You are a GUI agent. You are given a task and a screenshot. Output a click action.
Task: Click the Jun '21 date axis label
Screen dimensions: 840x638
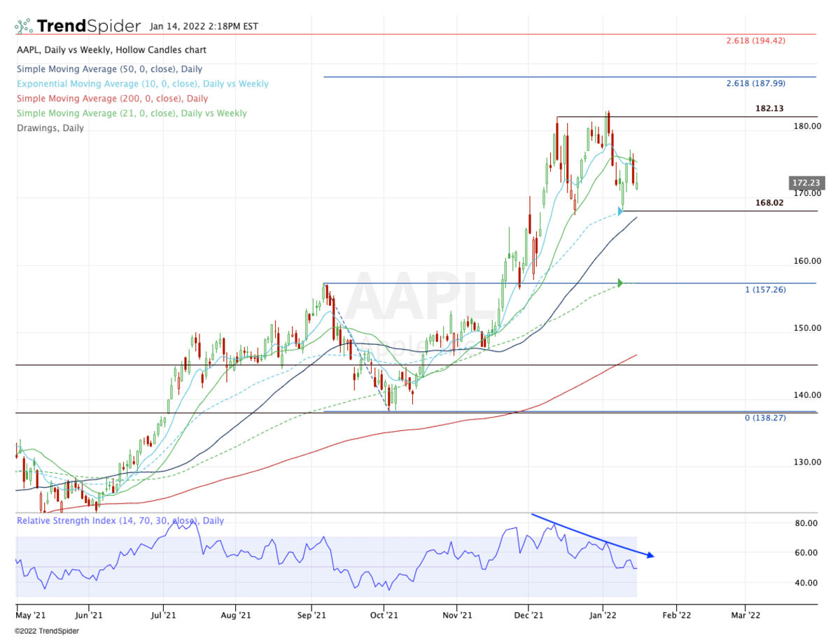tap(88, 616)
